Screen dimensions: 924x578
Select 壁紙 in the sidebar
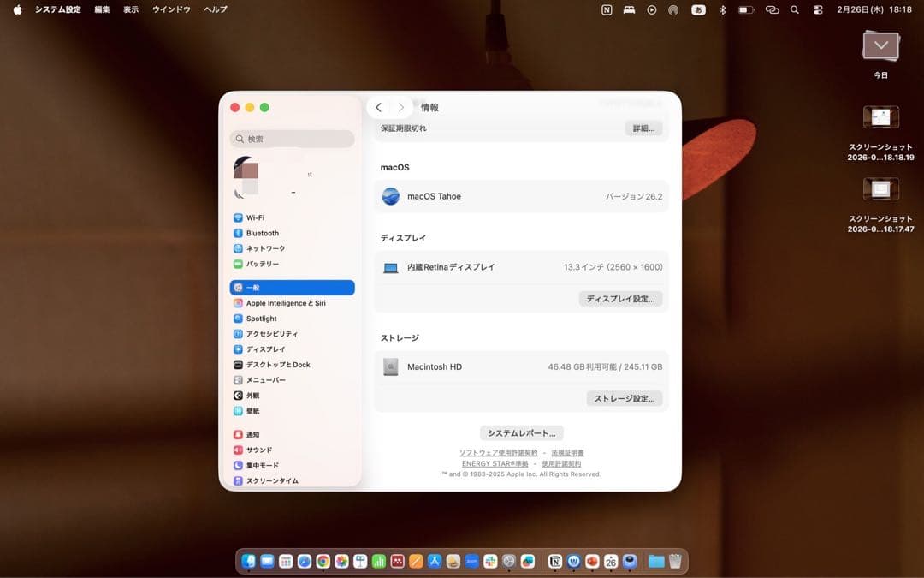click(292, 410)
